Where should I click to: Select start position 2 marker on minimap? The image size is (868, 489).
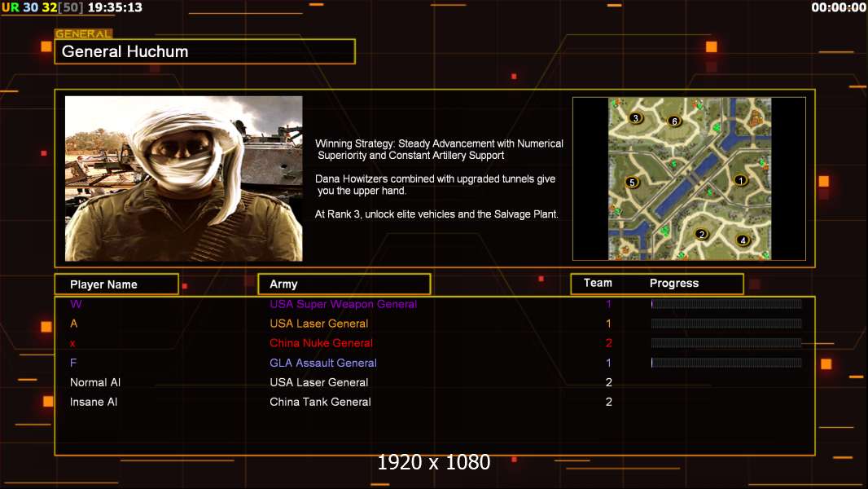pyautogui.click(x=701, y=235)
